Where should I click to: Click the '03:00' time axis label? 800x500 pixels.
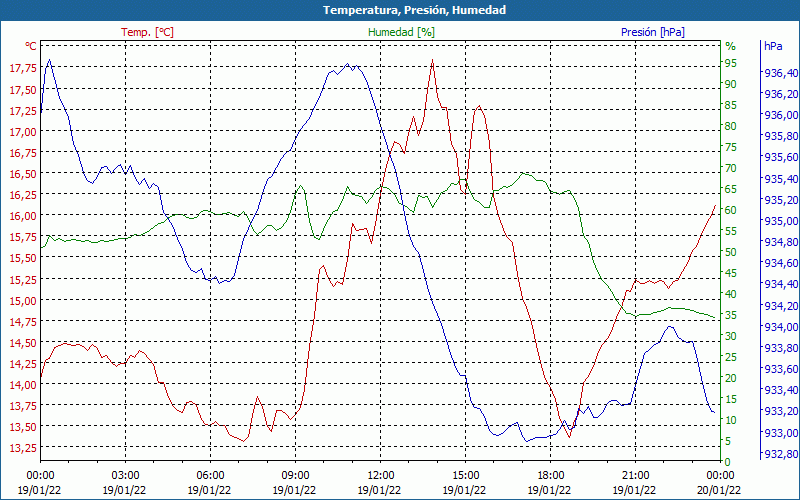(126, 474)
